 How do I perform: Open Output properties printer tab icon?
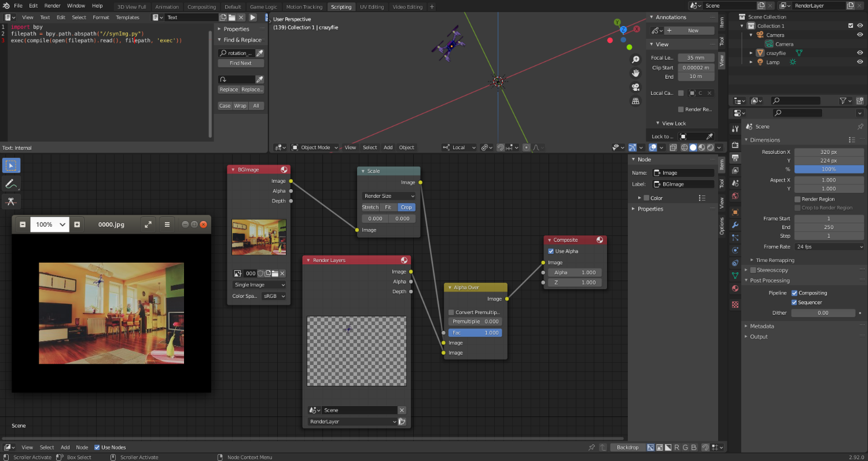[x=735, y=157]
